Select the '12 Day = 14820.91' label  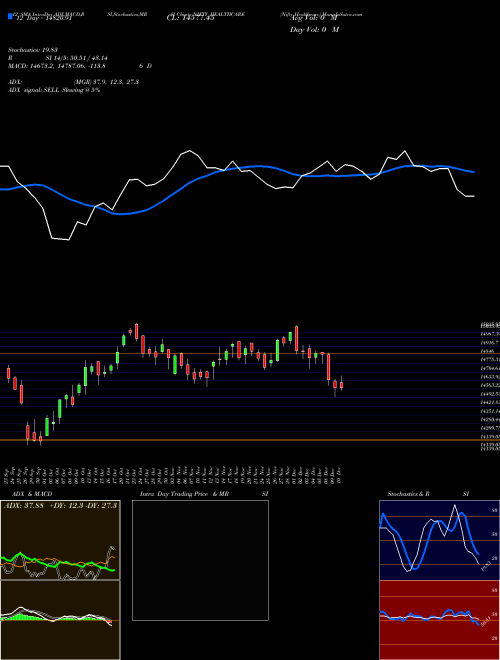44,19
